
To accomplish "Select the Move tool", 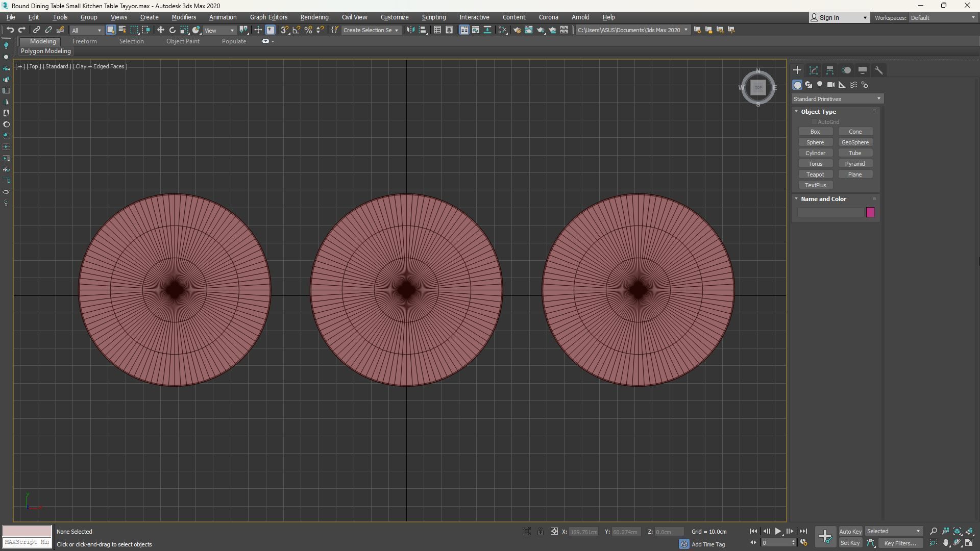I will (x=160, y=30).
